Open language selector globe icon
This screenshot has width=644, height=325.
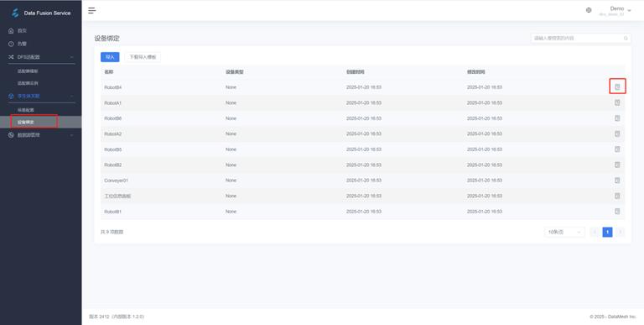589,10
